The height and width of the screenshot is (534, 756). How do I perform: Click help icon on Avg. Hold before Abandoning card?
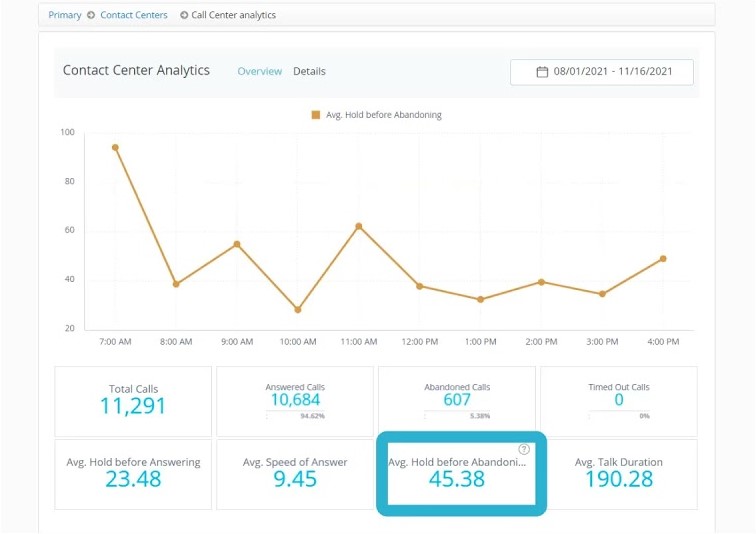coord(524,450)
